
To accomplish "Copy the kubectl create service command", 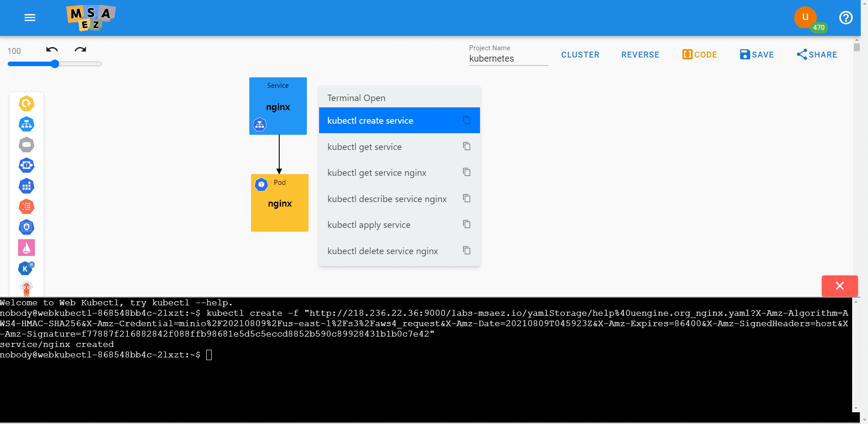I will pos(466,120).
